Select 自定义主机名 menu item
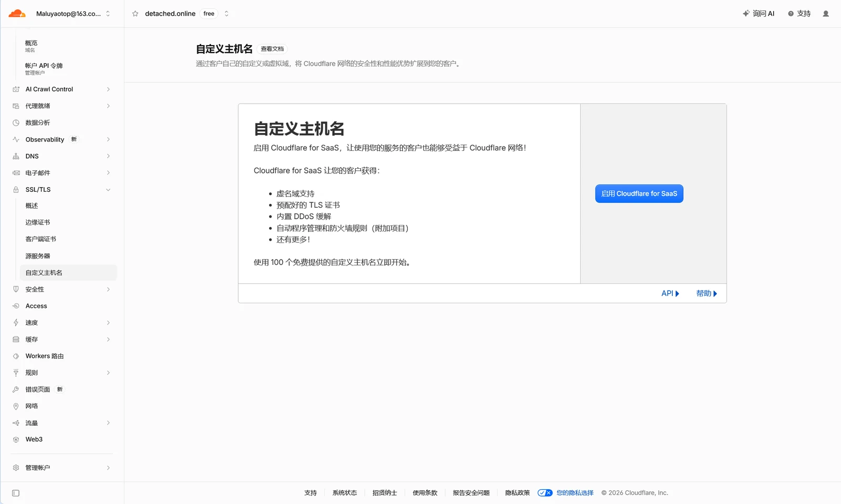Image resolution: width=841 pixels, height=504 pixels. 68,273
